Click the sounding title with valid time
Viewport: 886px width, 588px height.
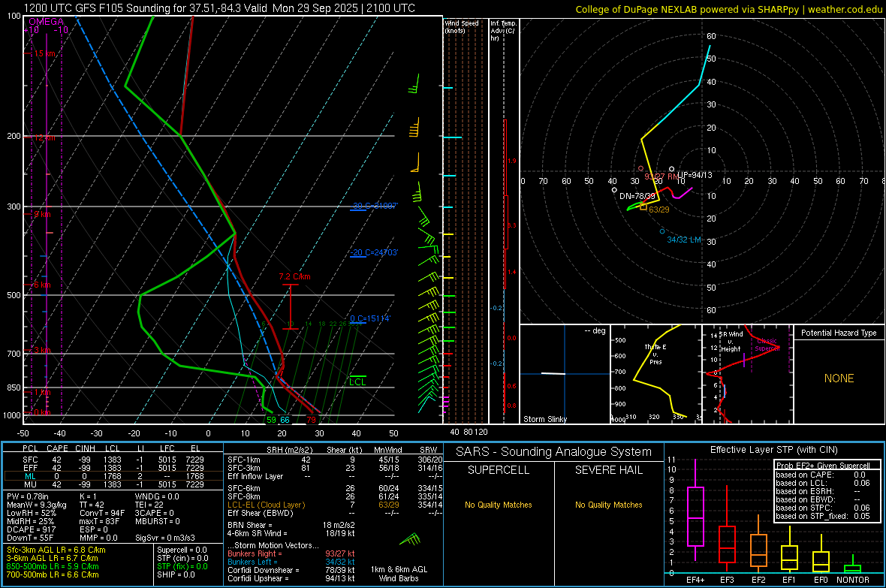(x=219, y=8)
